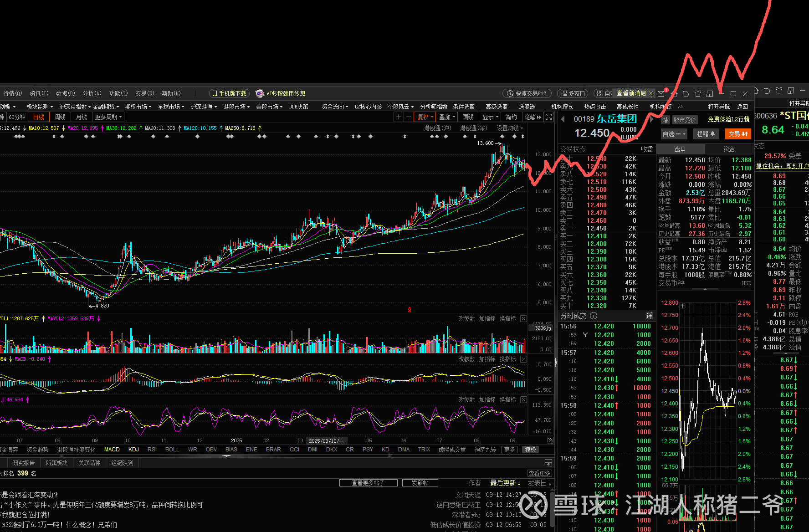Click the panel restore icon near 研究报告 tabs
The image size is (809, 532).
tap(548, 463)
